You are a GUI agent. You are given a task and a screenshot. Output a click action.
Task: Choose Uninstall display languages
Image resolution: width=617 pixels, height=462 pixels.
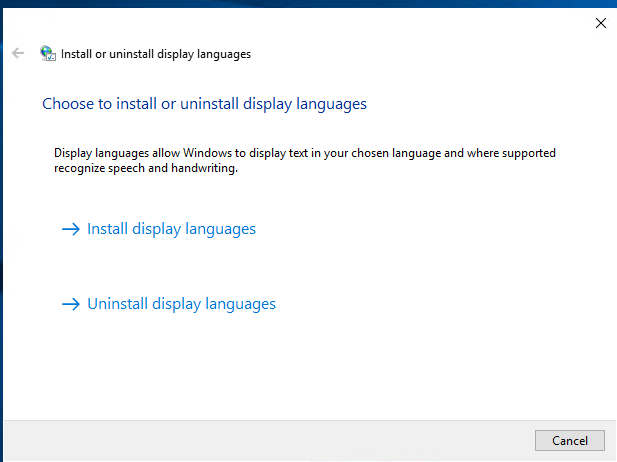169,304
